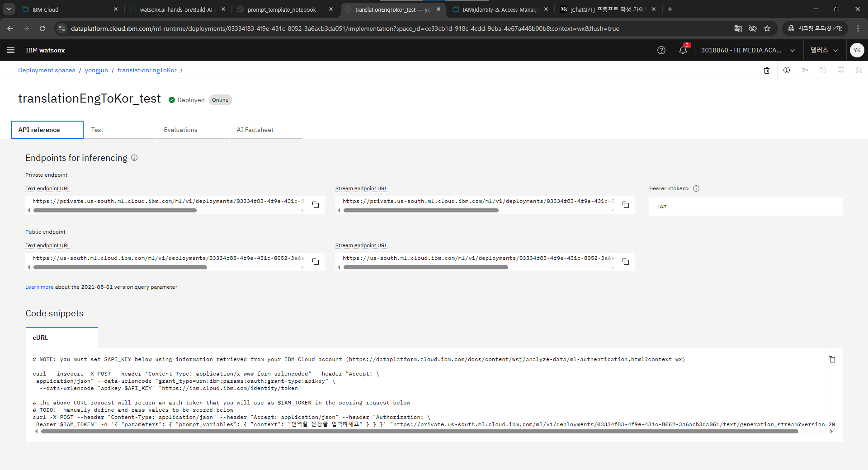Click the translate page icon in address bar
Image resolution: width=868 pixels, height=470 pixels.
tap(738, 28)
